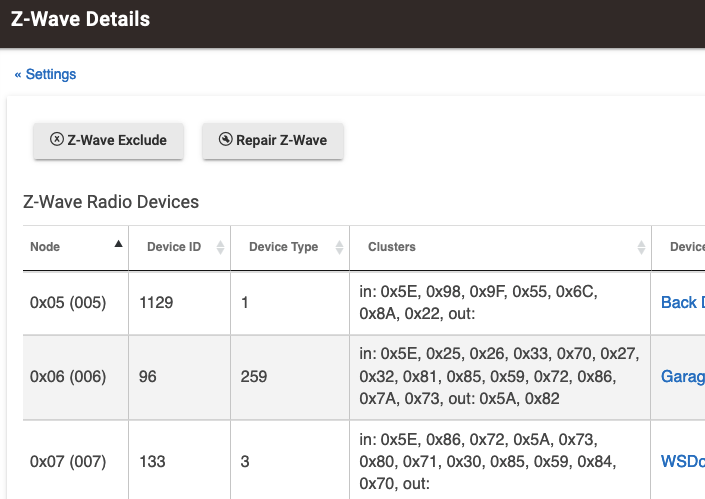The width and height of the screenshot is (705, 499).
Task: Click the wrench icon on Repair Z-Wave
Action: 225,139
